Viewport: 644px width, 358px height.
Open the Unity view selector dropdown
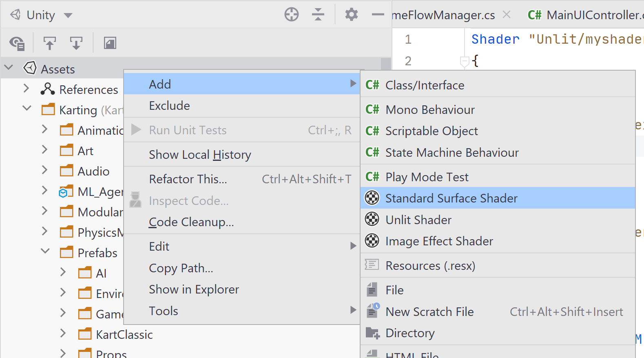(68, 16)
